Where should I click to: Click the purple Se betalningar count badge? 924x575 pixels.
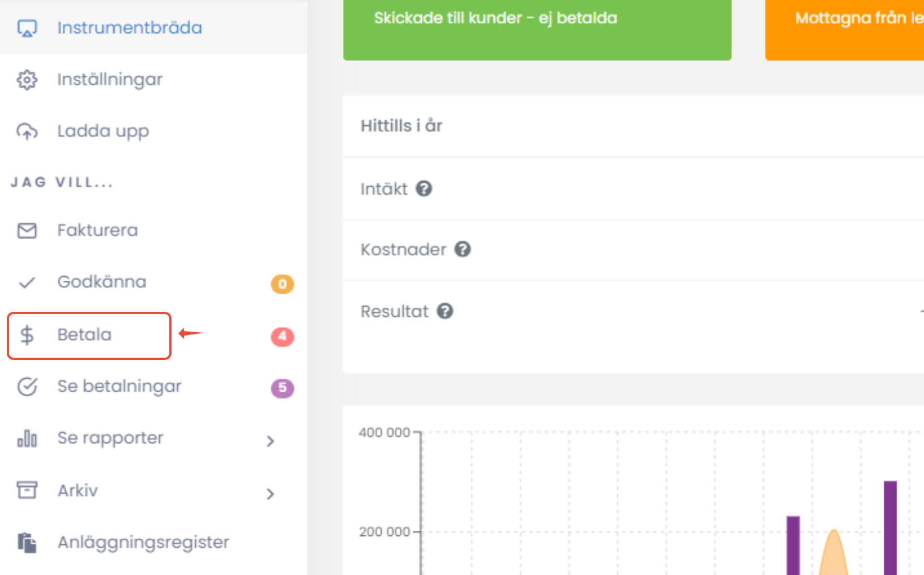point(283,388)
